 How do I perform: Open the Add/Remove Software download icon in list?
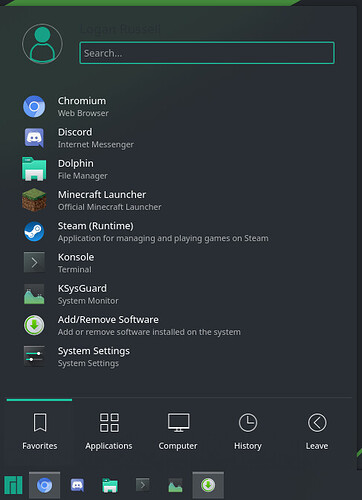tap(34, 325)
